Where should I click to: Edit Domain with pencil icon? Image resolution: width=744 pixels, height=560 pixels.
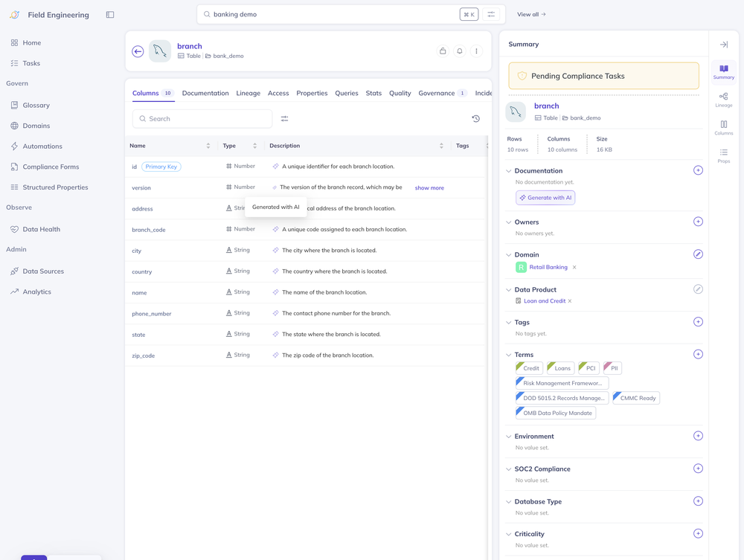coord(698,254)
